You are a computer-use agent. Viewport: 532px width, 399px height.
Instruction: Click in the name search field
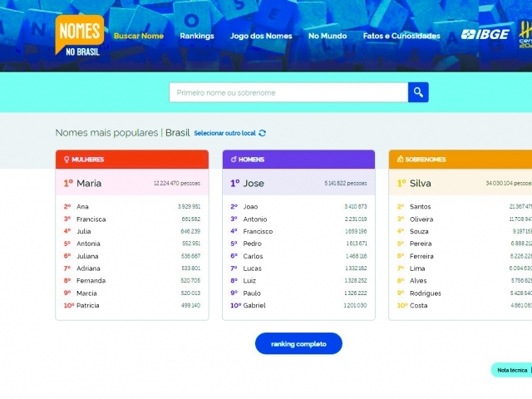tap(288, 92)
